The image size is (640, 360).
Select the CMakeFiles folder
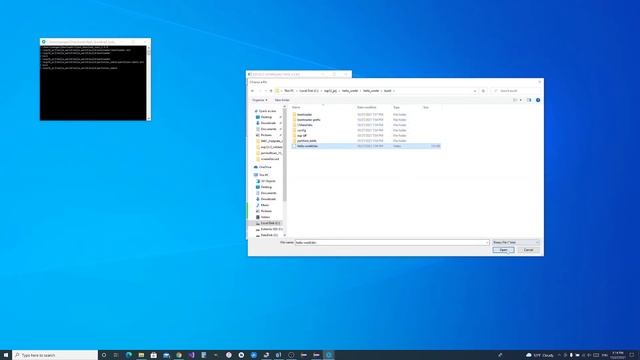304,125
